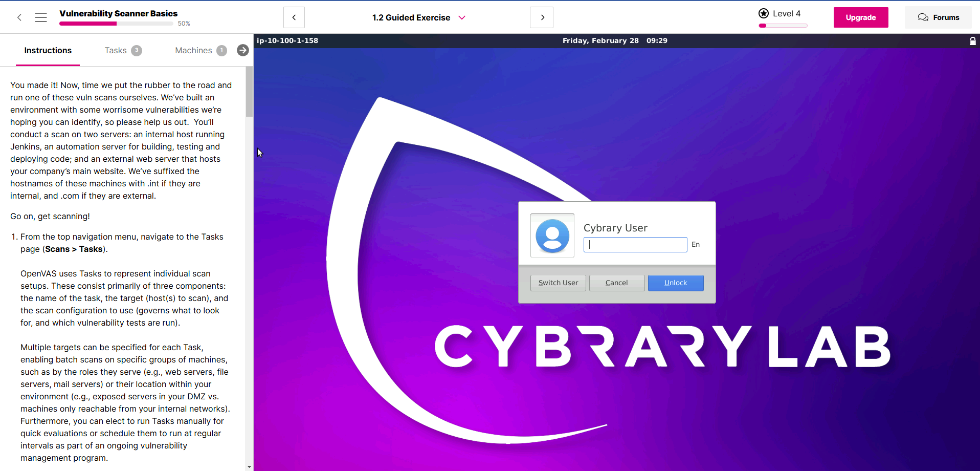The height and width of the screenshot is (471, 980).
Task: Click the En keyboard layout indicator
Action: (696, 245)
